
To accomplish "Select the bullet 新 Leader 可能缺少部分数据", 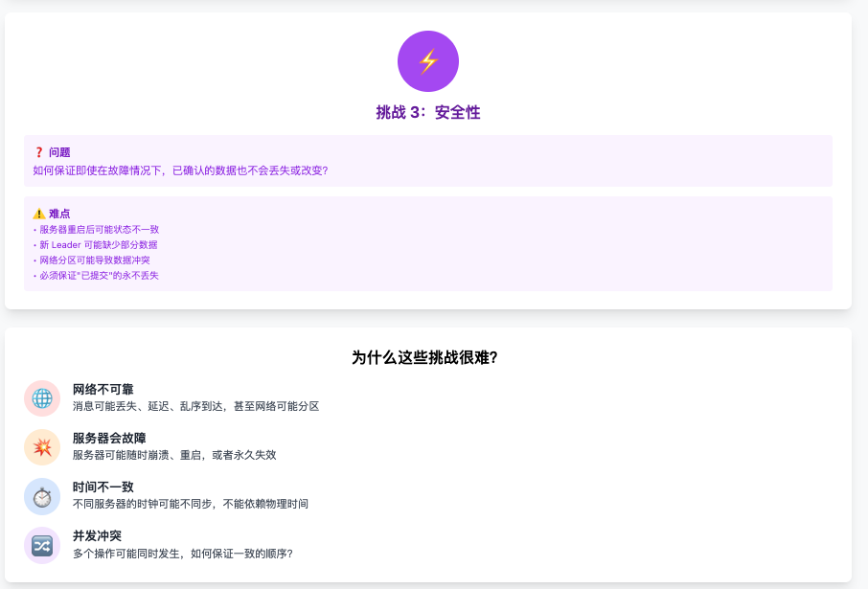I will tap(98, 244).
